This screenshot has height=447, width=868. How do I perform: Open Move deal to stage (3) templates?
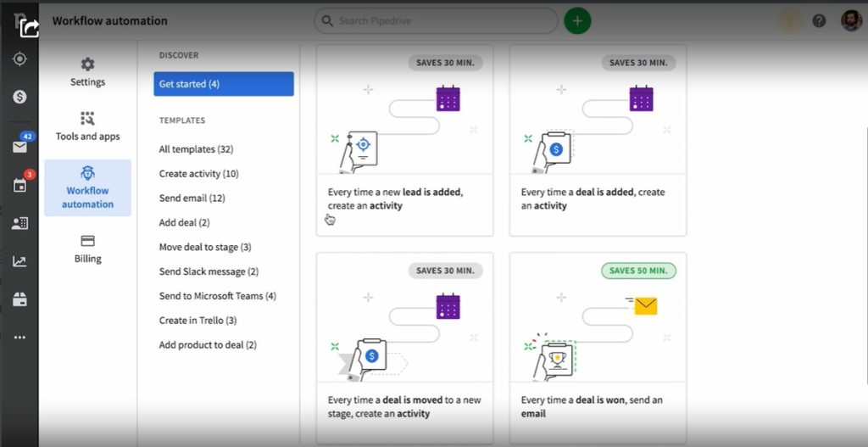pyautogui.click(x=205, y=247)
